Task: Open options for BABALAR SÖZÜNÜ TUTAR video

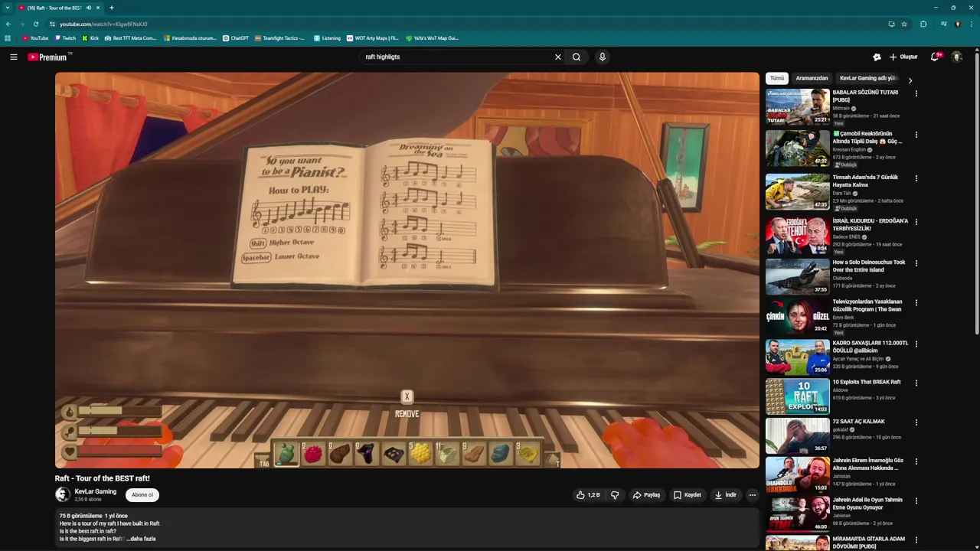Action: (916, 93)
